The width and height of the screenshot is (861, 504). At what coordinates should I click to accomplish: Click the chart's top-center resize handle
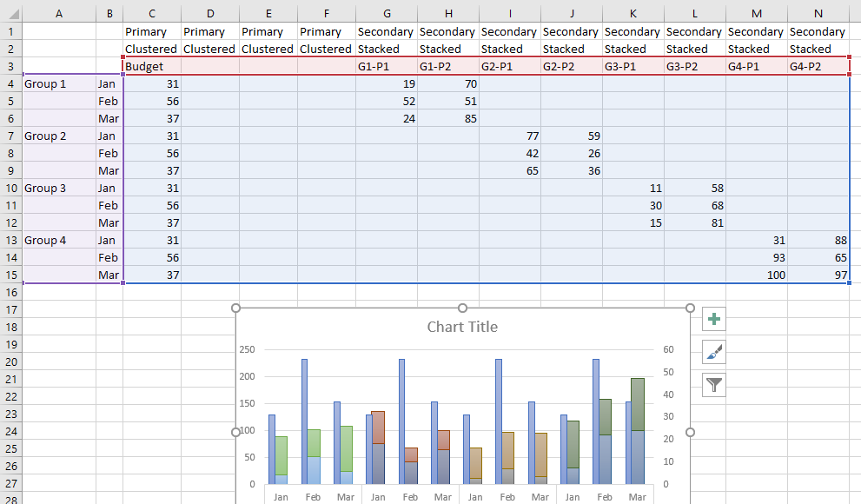(x=463, y=308)
